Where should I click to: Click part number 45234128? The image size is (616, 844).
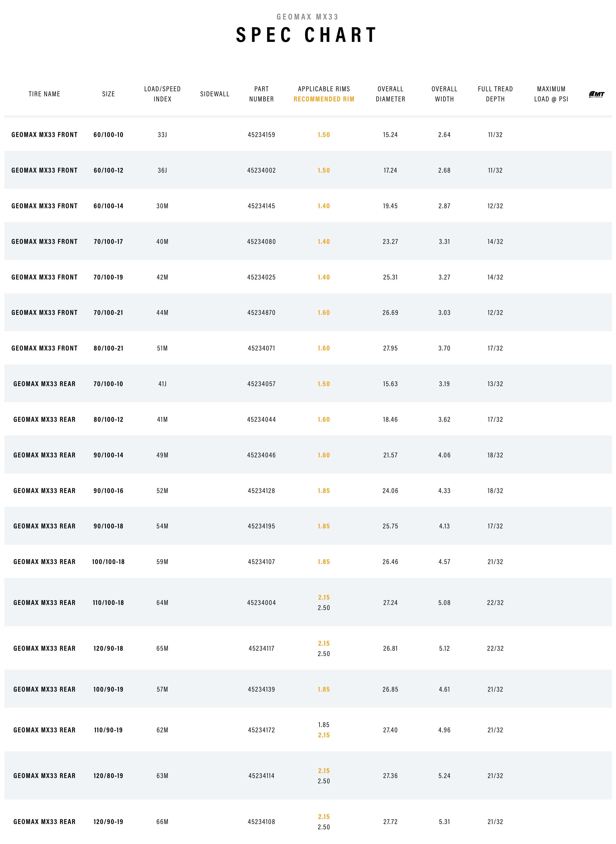(261, 491)
